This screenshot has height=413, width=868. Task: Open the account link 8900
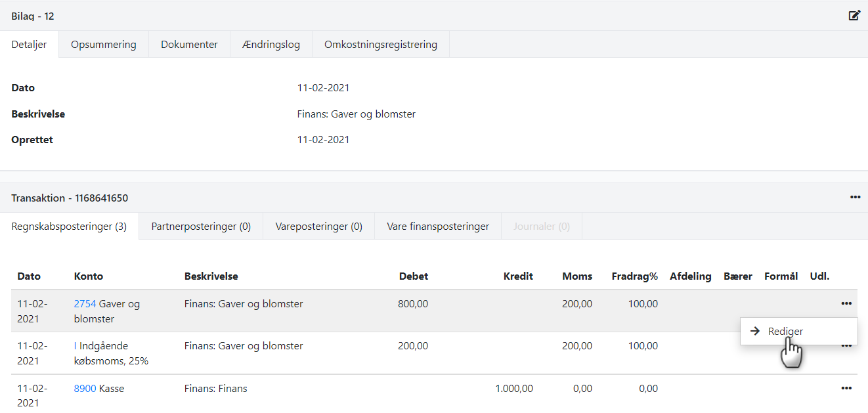point(85,389)
